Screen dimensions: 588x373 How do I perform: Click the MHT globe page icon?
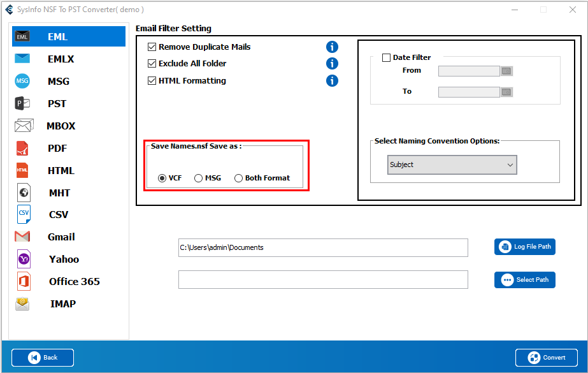[24, 193]
